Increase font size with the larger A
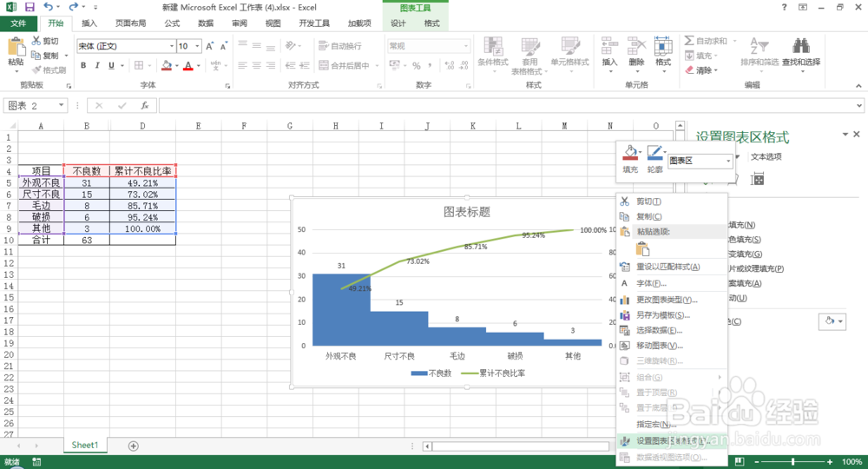This screenshot has height=469, width=868. tap(210, 47)
